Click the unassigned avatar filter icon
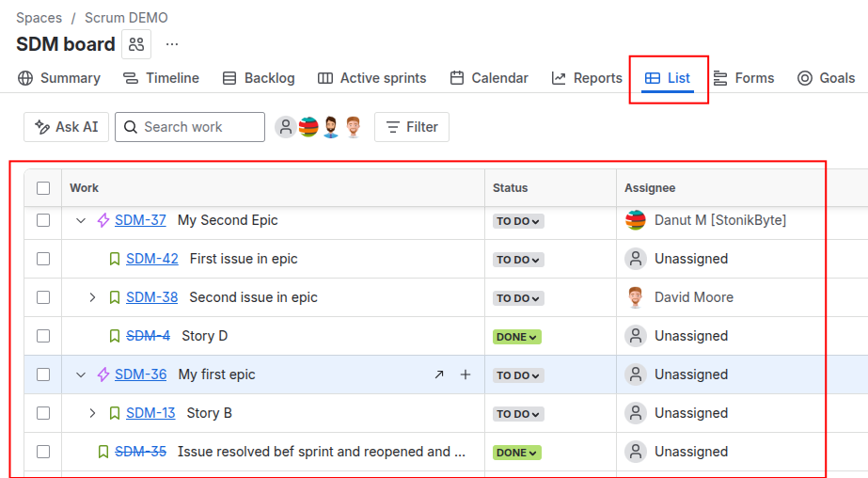This screenshot has width=868, height=478. click(286, 127)
